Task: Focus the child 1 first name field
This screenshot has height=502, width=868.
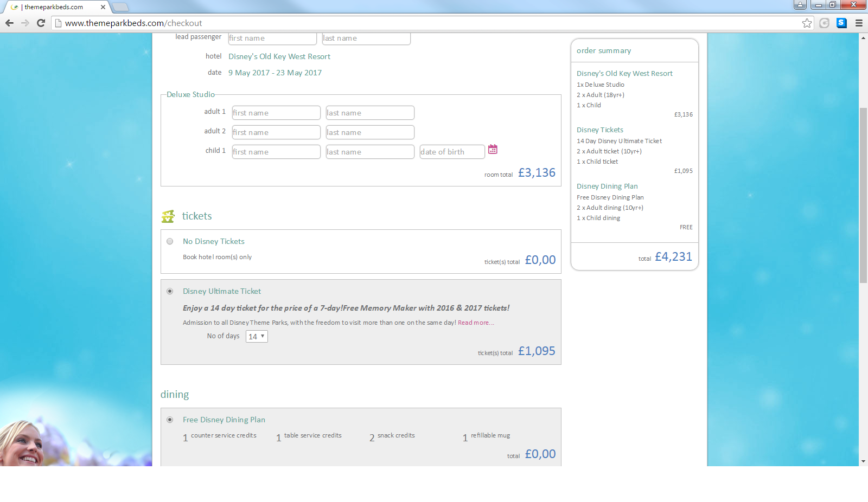Action: [276, 152]
